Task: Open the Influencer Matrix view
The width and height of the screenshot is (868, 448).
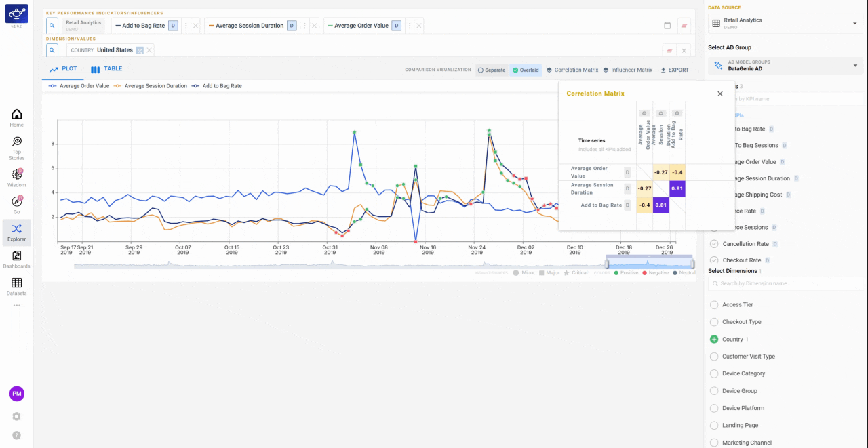Action: click(627, 70)
